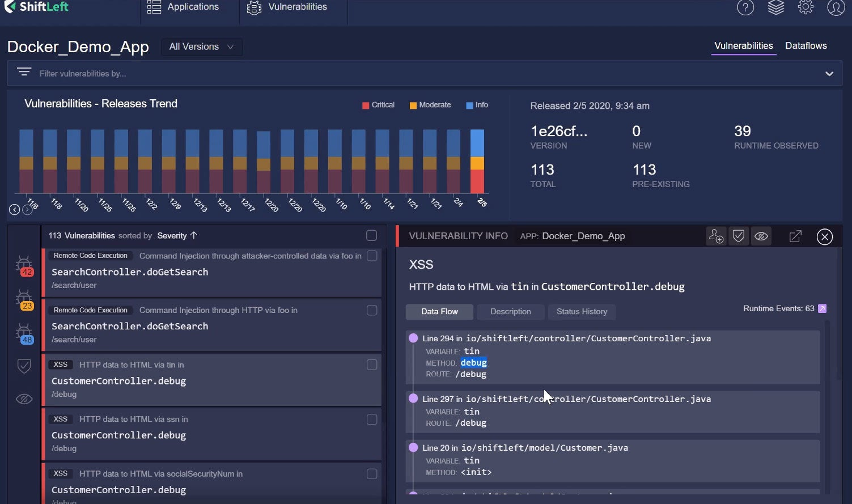The width and height of the screenshot is (852, 504).
Task: Go to previous releases in trend chart
Action: pos(15,210)
